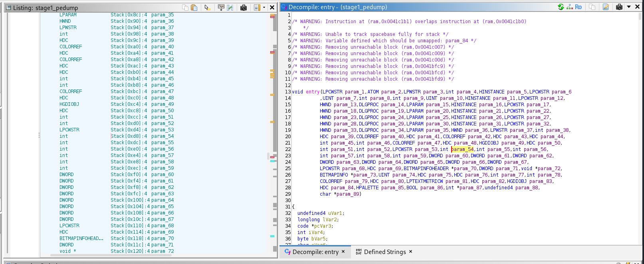Take a snapshot of the Listing window
Screen dimensions: 644x264
pos(244,7)
